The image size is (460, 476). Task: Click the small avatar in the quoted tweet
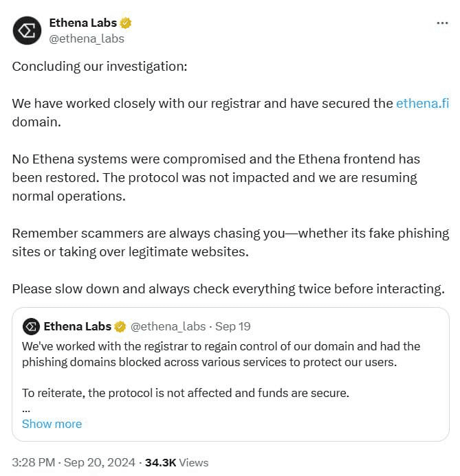(31, 327)
